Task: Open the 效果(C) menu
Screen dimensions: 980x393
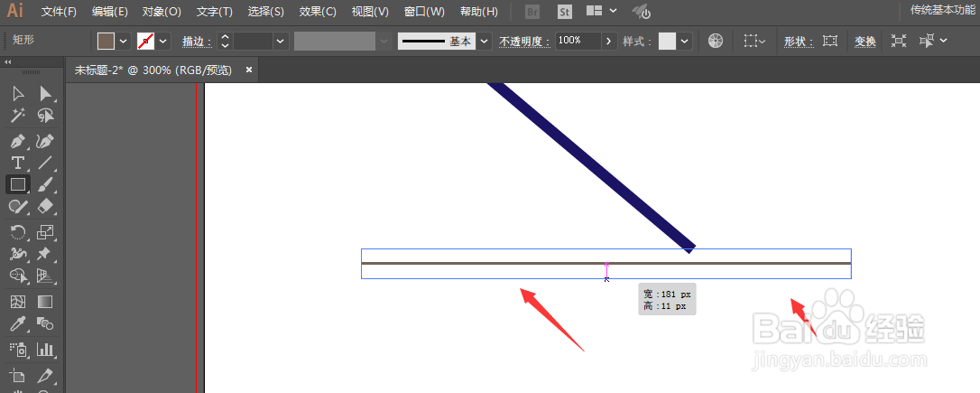Action: [x=318, y=11]
